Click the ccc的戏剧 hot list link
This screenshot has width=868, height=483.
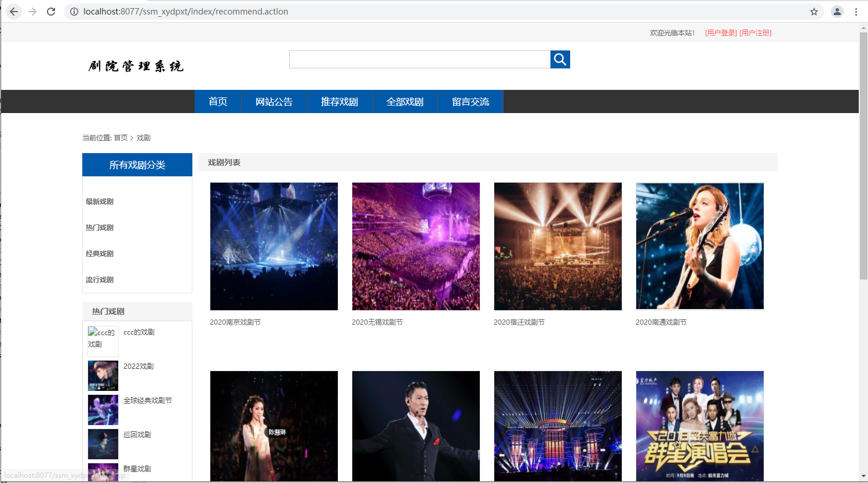click(139, 332)
